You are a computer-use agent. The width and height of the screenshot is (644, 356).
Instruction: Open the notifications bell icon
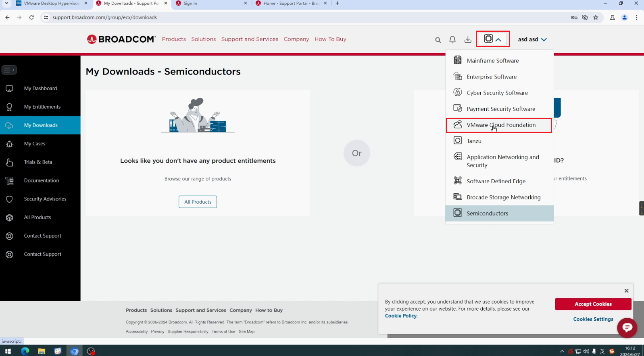pos(452,39)
